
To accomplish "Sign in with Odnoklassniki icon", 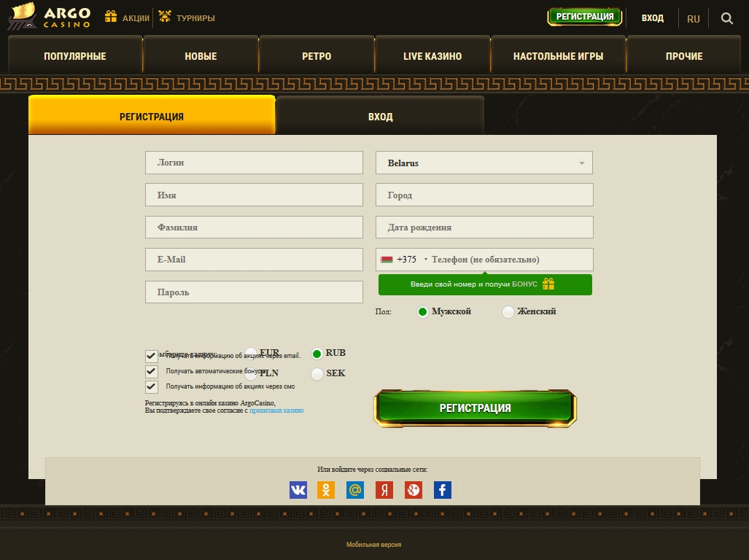I will (x=326, y=490).
